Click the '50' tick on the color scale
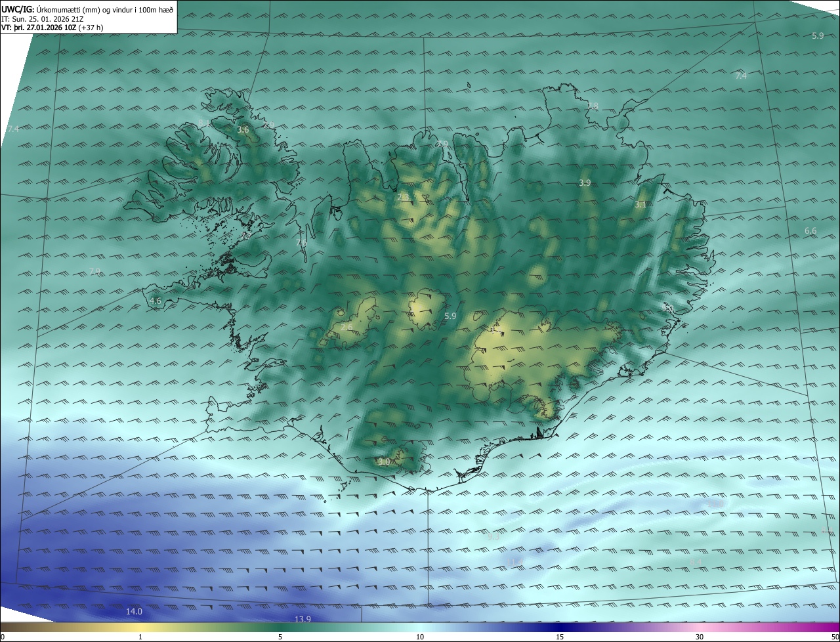This screenshot has width=840, height=642. (835, 637)
